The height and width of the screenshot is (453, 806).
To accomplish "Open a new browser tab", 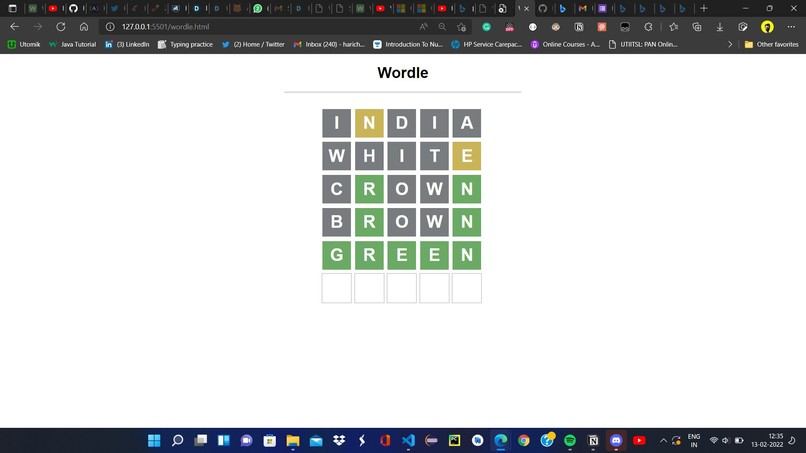I will click(704, 8).
